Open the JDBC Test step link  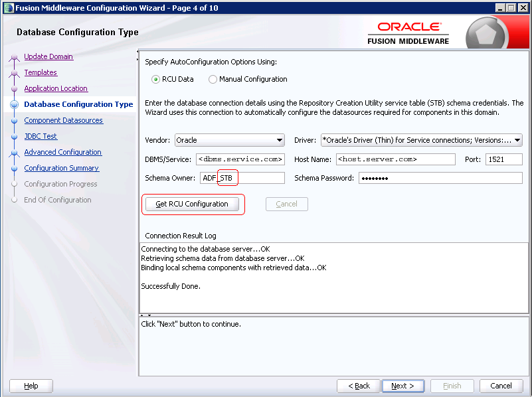[x=41, y=136]
